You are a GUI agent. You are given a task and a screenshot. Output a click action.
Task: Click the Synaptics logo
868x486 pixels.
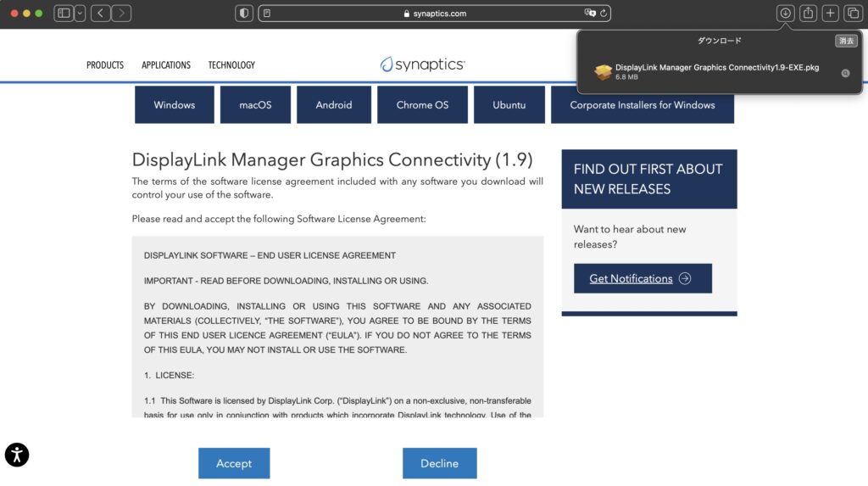pos(422,64)
